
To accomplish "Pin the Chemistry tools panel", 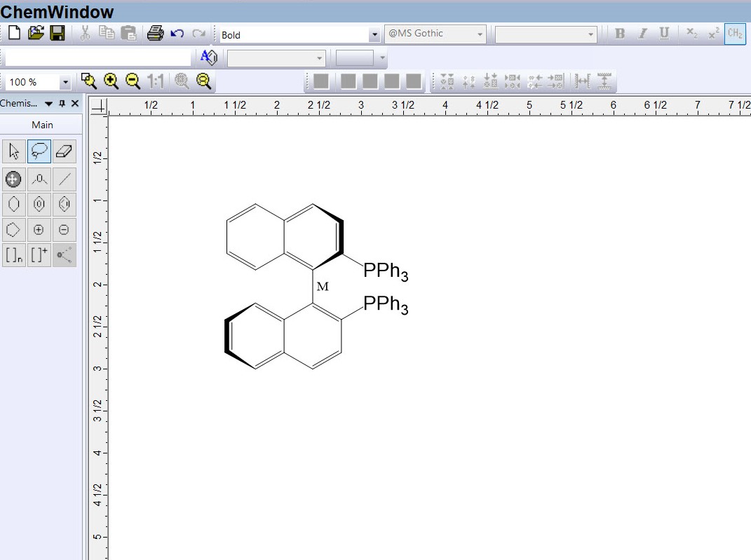I will tap(62, 104).
